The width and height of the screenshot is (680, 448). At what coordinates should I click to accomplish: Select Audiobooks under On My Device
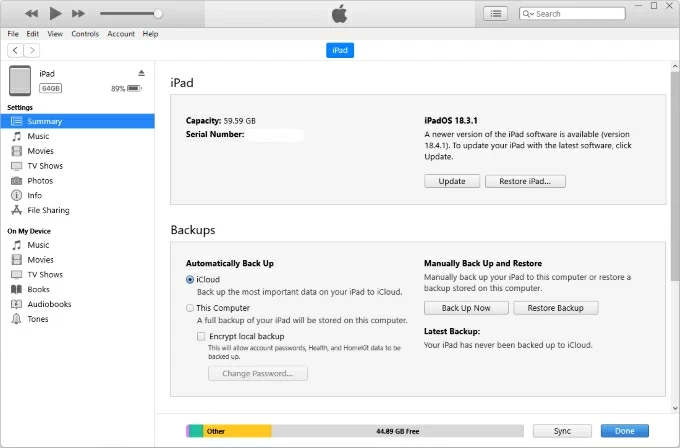[49, 304]
